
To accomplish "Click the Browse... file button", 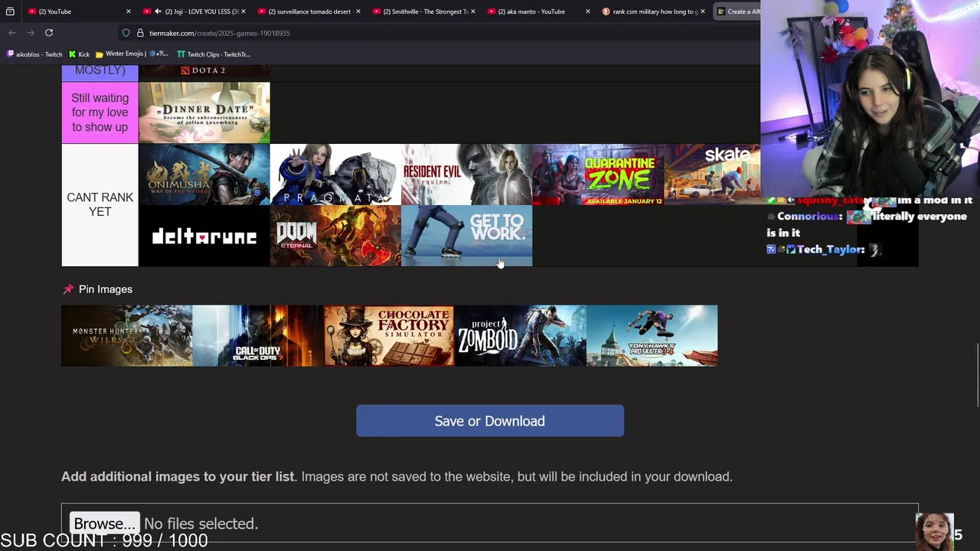I will [x=104, y=523].
